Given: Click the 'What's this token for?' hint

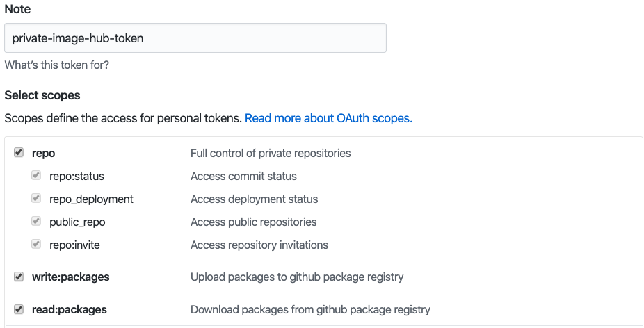Looking at the screenshot, I should pyautogui.click(x=56, y=65).
